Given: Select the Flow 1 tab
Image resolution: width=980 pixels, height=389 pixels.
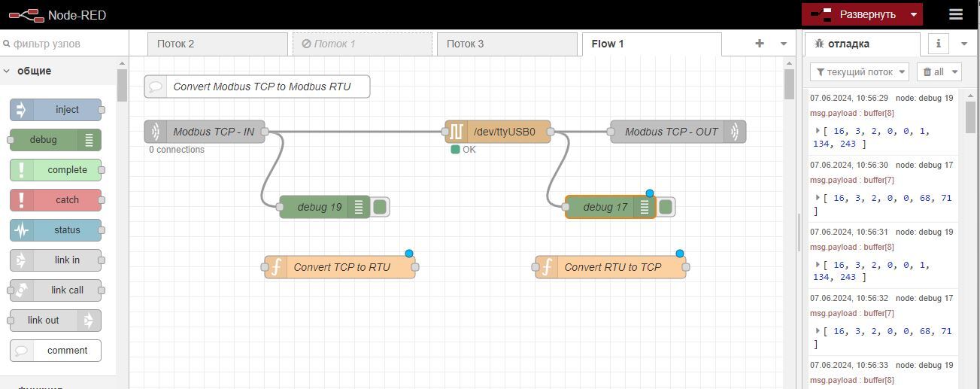Looking at the screenshot, I should tap(651, 44).
